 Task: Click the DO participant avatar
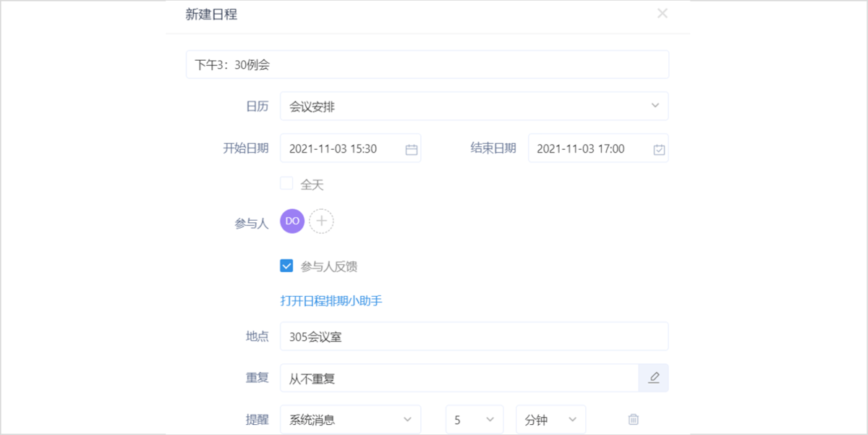click(292, 221)
